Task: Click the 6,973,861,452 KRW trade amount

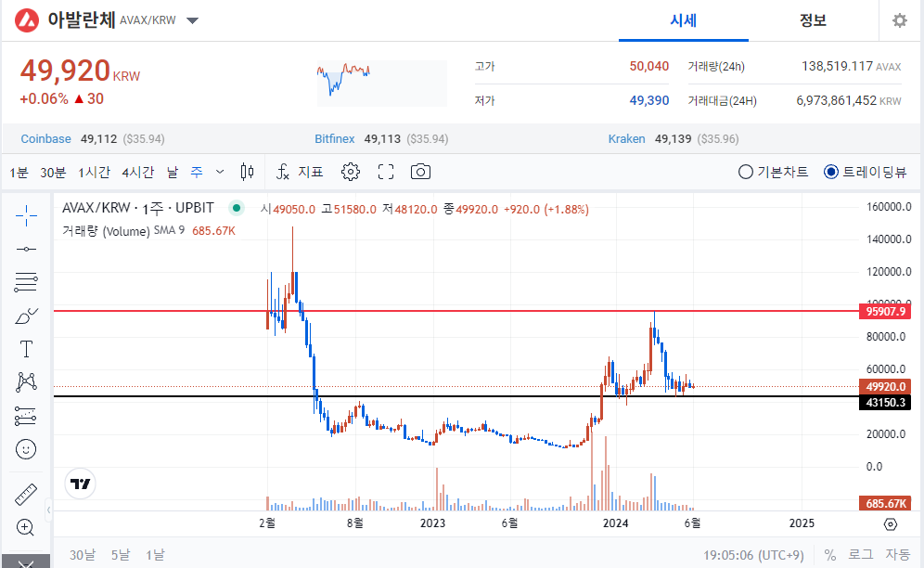Action: coord(849,100)
